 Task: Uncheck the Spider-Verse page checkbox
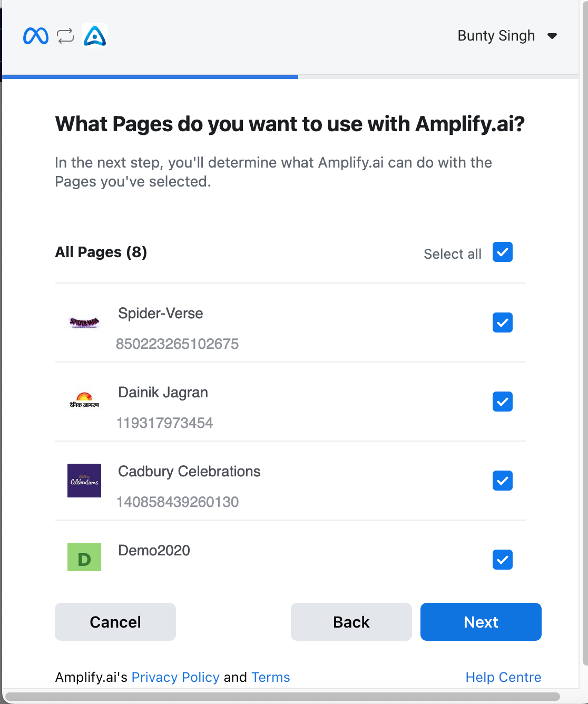pos(503,322)
